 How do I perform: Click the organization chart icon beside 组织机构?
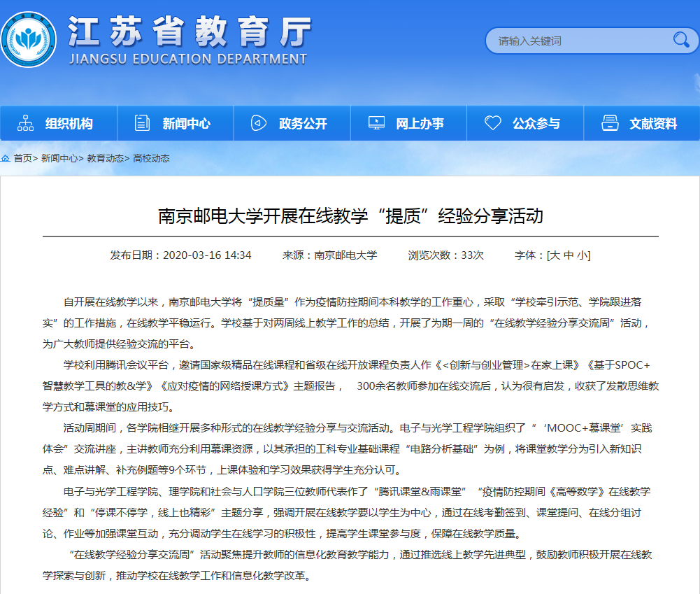pos(25,123)
